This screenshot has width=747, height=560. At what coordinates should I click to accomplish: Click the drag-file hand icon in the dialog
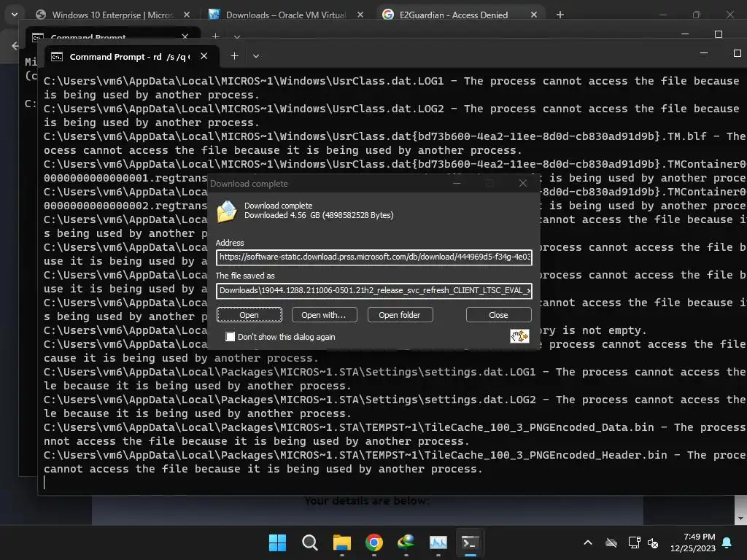click(x=519, y=336)
